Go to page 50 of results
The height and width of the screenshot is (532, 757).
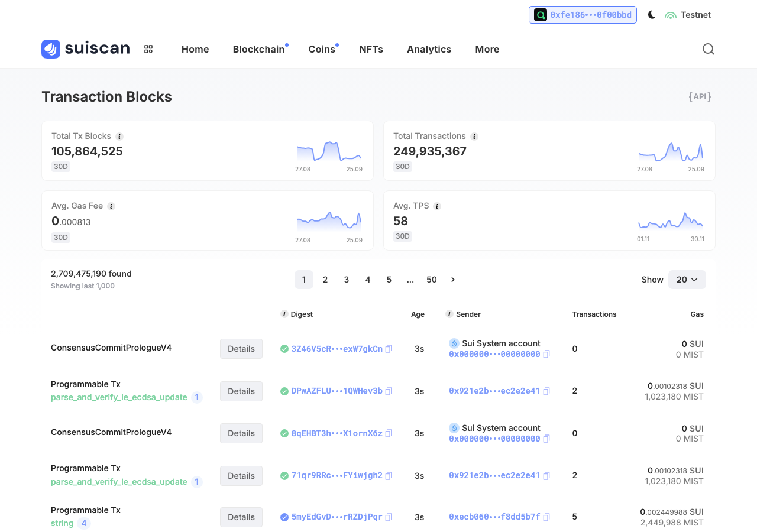(432, 280)
